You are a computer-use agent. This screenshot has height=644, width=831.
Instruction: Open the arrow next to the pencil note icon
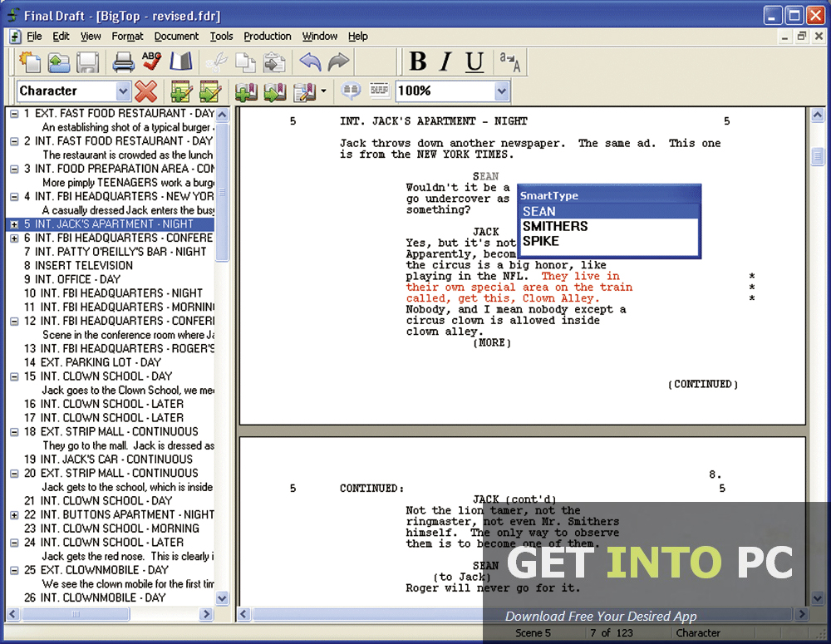tap(323, 91)
